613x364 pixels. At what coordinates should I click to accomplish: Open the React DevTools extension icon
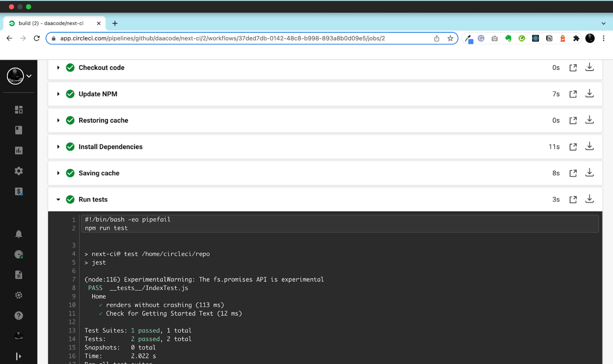(535, 38)
